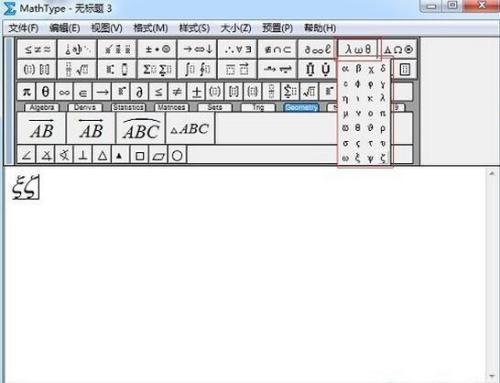Insert the triangle ABC template
500x383 pixels.
coord(190,129)
